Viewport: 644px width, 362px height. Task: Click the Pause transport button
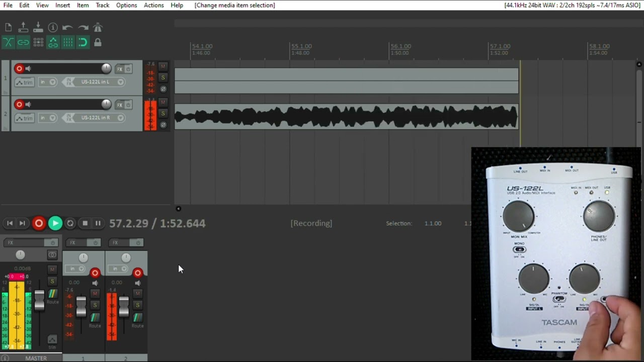pos(98,223)
